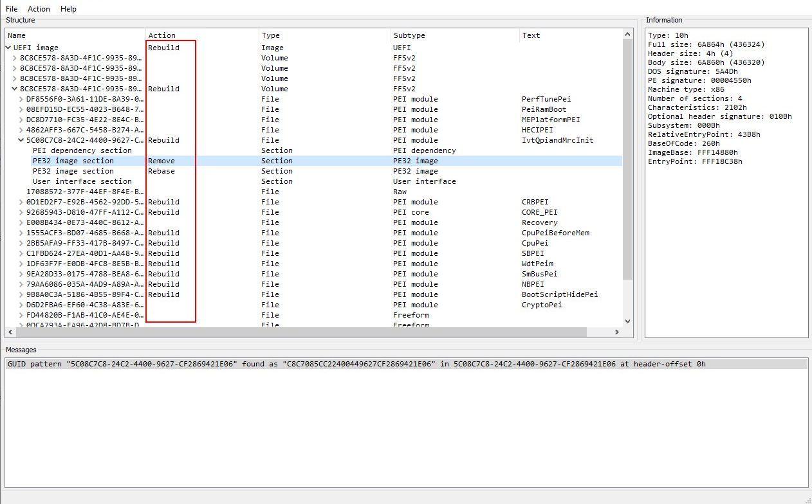Image resolution: width=812 pixels, height=504 pixels.
Task: Open the Help menu
Action: click(x=68, y=9)
